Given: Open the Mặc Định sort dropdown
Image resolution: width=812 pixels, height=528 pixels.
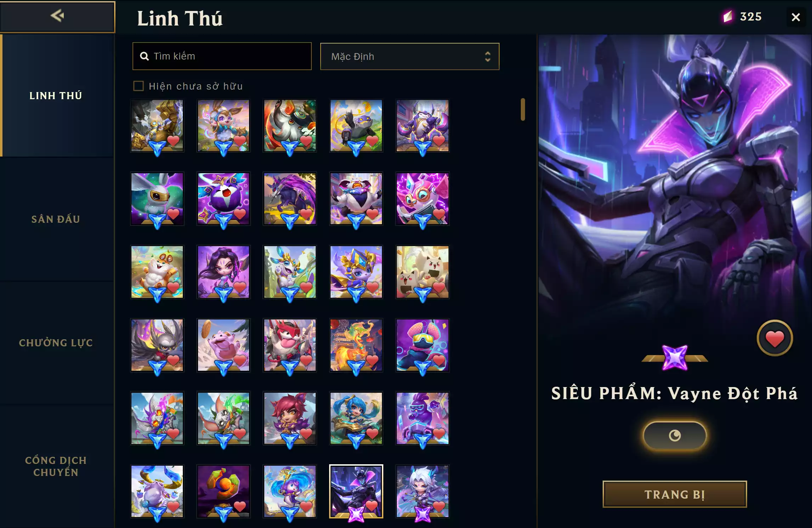Looking at the screenshot, I should [410, 57].
